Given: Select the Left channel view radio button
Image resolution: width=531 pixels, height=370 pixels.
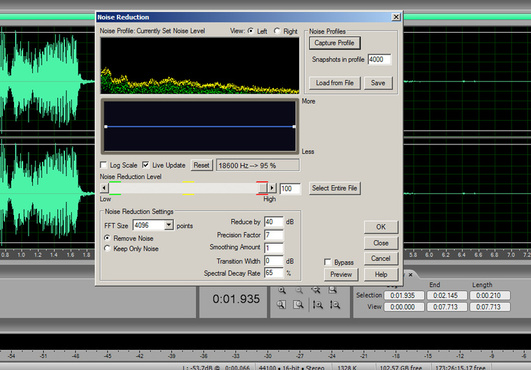Looking at the screenshot, I should [251, 30].
